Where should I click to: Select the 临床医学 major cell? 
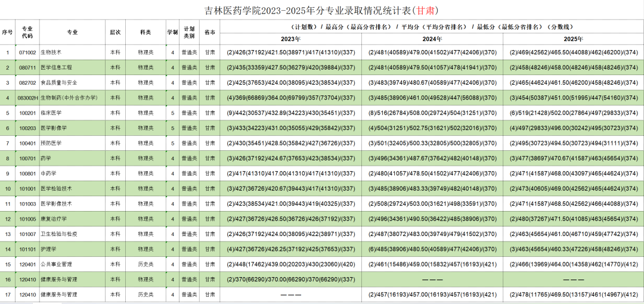73,113
